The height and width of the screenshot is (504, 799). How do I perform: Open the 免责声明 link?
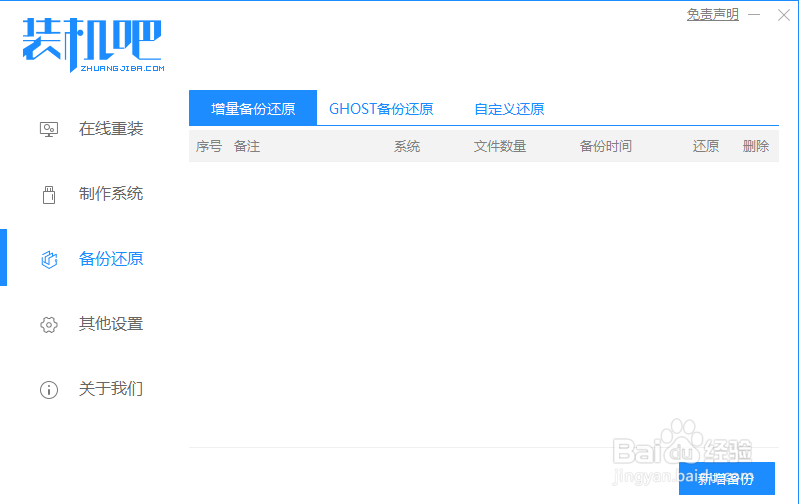(x=712, y=14)
